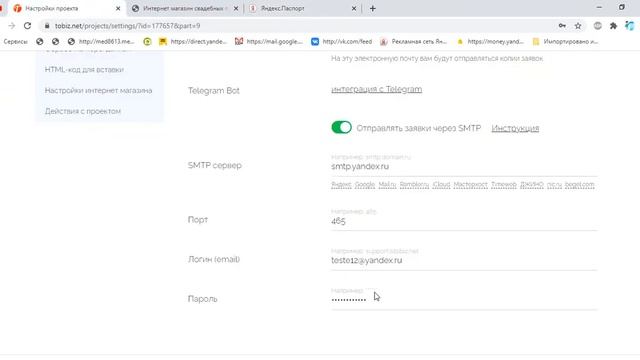
Task: Click the site lock icon in address bar
Action: 47,26
